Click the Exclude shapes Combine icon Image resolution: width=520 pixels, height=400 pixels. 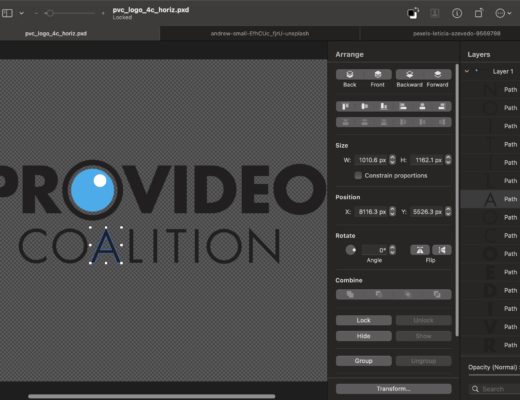(x=437, y=294)
